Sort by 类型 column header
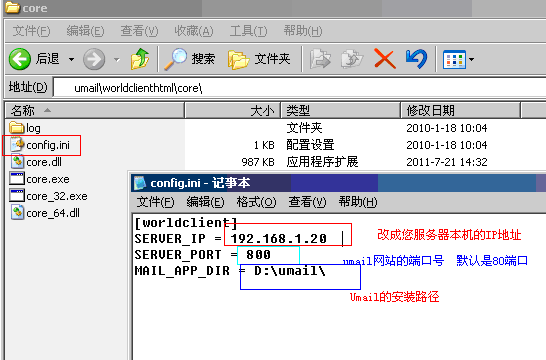Screen dimensions: 546x360 (x=340, y=111)
